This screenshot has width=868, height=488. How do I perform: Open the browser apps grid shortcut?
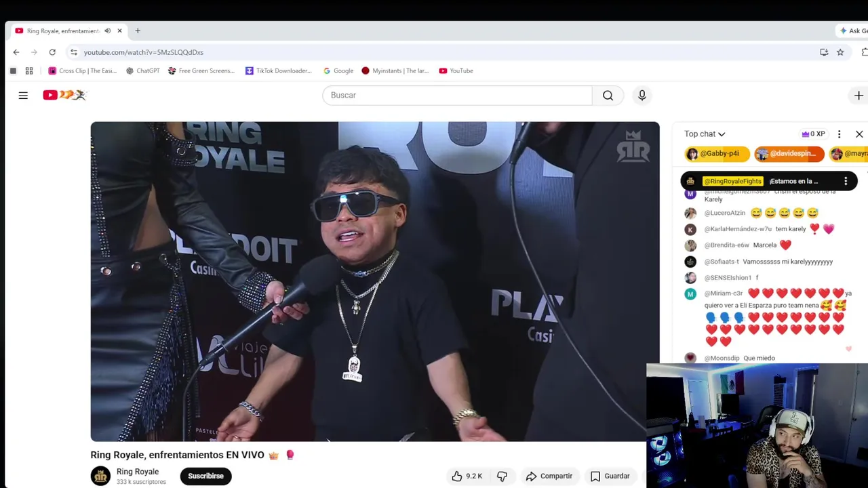tap(29, 70)
